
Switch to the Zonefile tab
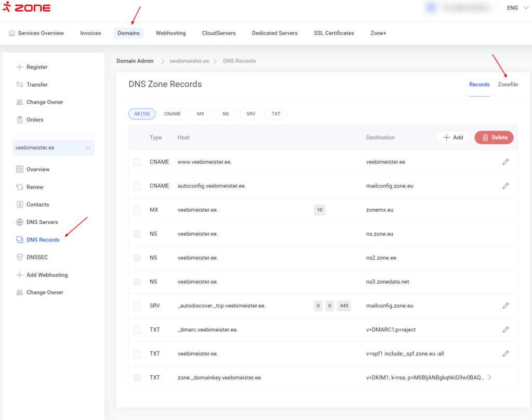click(x=508, y=85)
